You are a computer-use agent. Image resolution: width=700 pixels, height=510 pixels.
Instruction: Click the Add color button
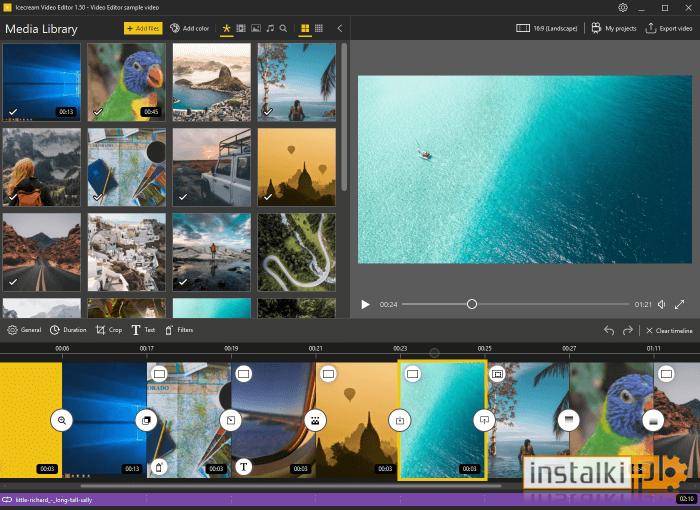point(189,28)
